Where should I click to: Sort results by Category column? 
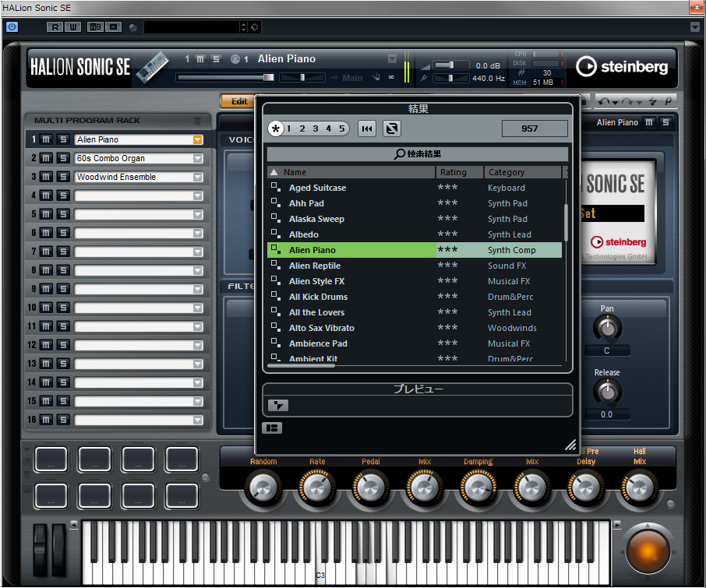(x=523, y=172)
